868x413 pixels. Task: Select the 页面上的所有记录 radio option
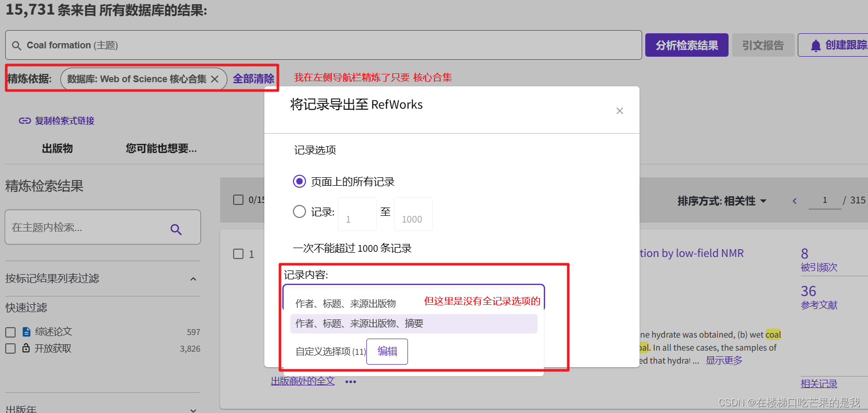[299, 182]
